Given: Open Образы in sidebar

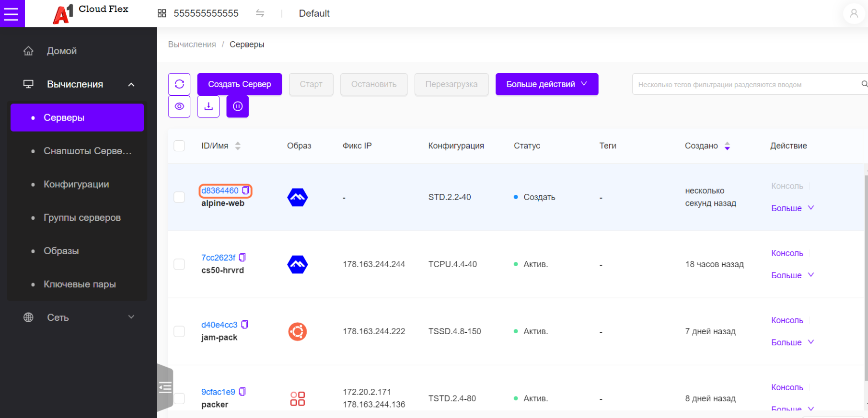Looking at the screenshot, I should pos(77,251).
